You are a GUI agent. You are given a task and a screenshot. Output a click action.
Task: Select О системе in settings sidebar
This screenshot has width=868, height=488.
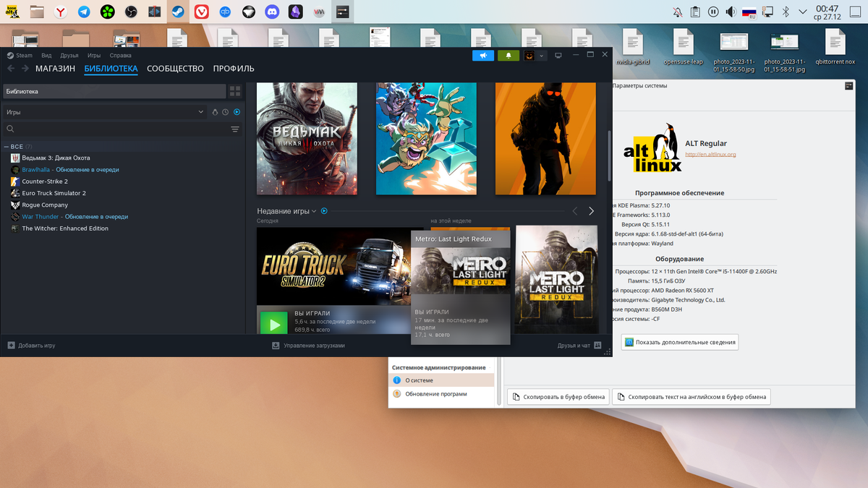(x=442, y=380)
